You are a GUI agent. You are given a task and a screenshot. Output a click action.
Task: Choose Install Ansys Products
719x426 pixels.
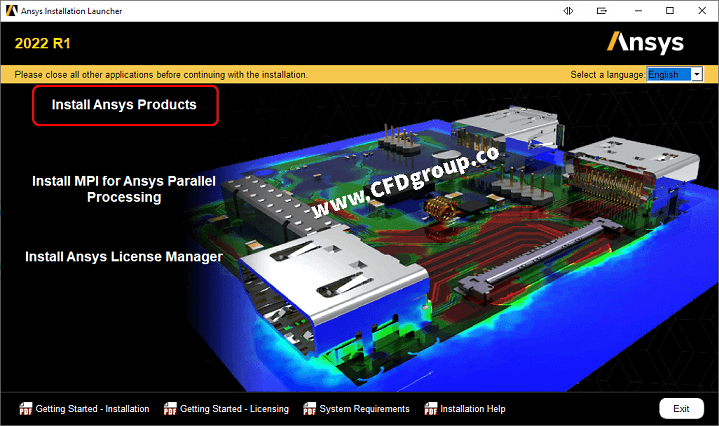pos(125,105)
